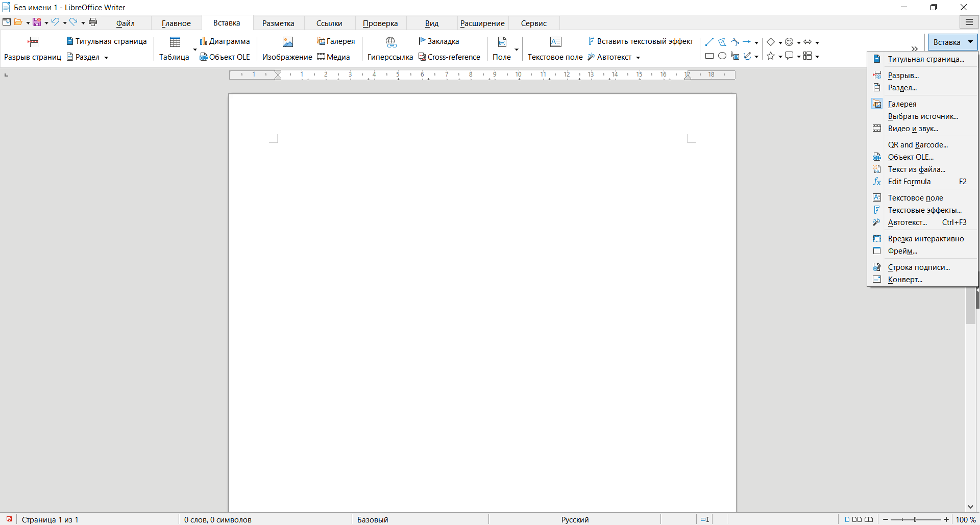This screenshot has width=980, height=525.
Task: Switch to the Разметка tab
Action: (x=278, y=23)
